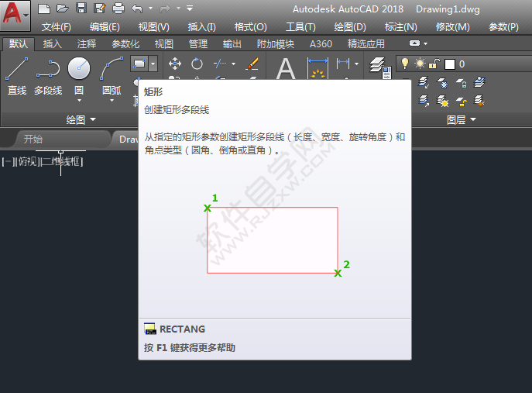This screenshot has width=532, height=393.
Task: Click the layer Freeze snowflake icon
Action: (x=442, y=82)
